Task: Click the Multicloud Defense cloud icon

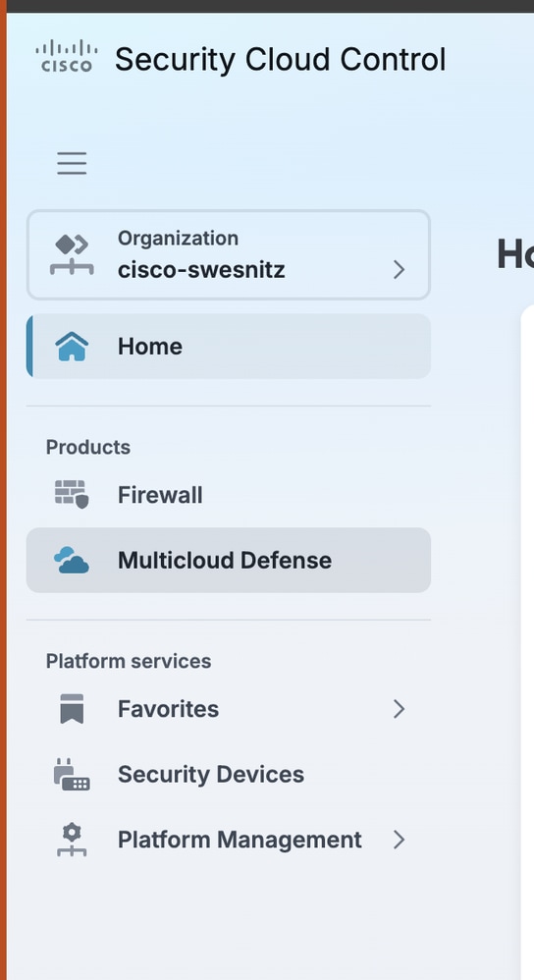Action: click(72, 560)
